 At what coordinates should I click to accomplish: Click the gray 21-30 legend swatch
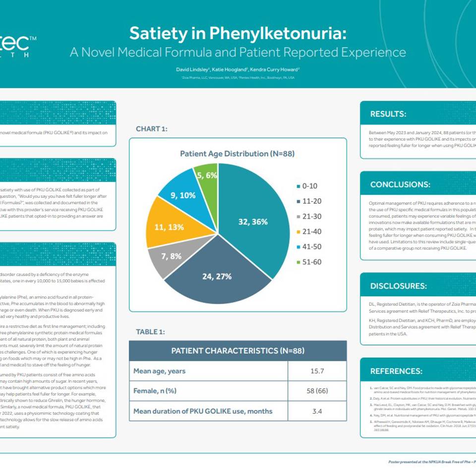[x=298, y=217]
